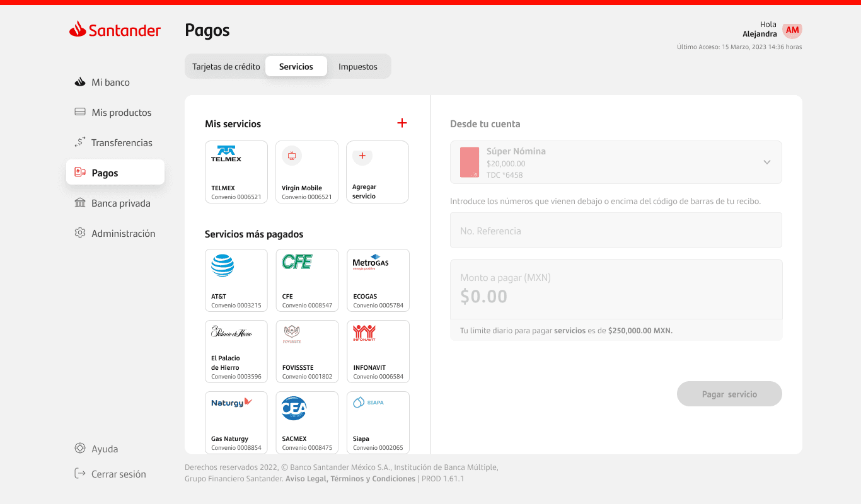The image size is (861, 504).
Task: Open the Aviso Legal link
Action: pos(306,479)
